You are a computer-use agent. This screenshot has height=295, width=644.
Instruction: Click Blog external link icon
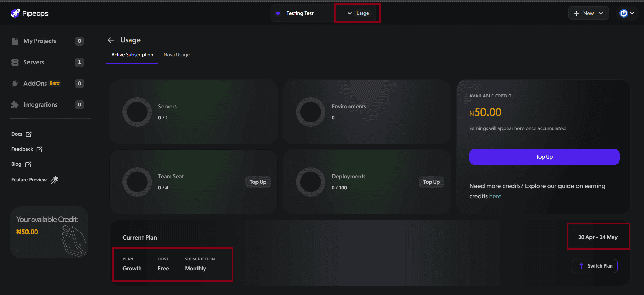28,164
